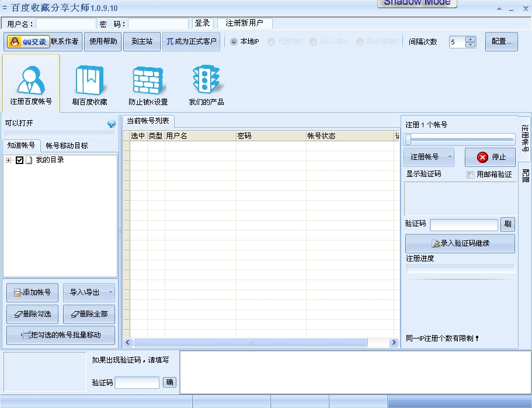Click the blue help bubble icon
532x408 pixels.
(112, 124)
